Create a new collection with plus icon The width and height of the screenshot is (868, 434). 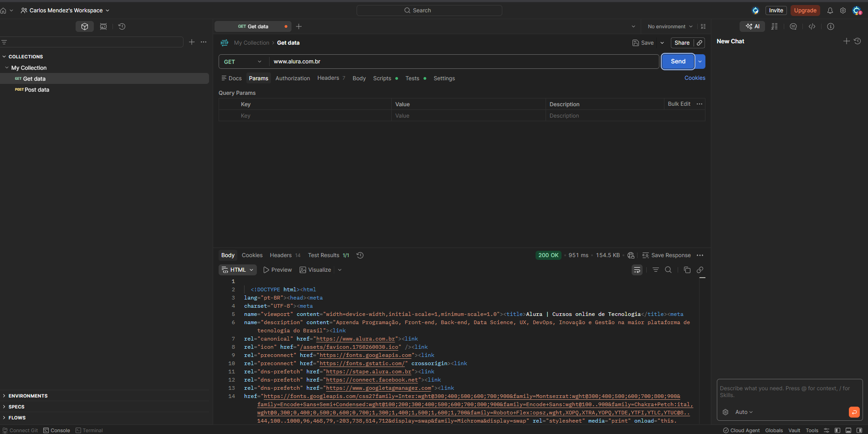(x=192, y=42)
